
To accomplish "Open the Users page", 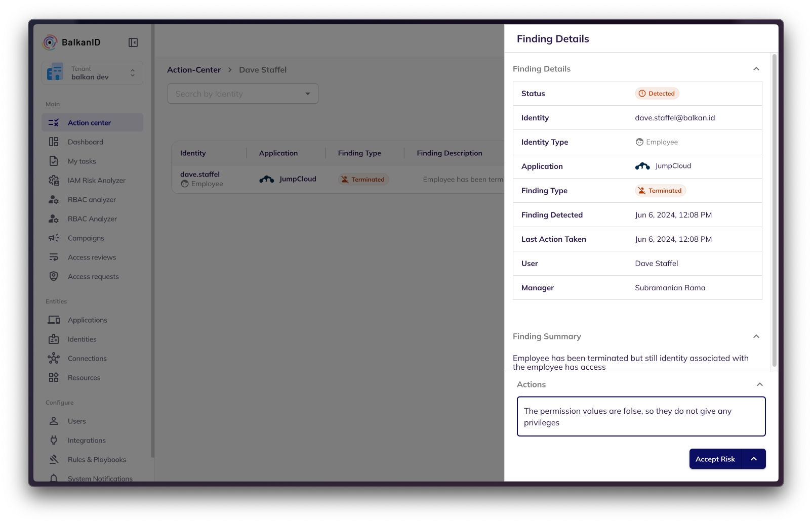I will coord(92,421).
